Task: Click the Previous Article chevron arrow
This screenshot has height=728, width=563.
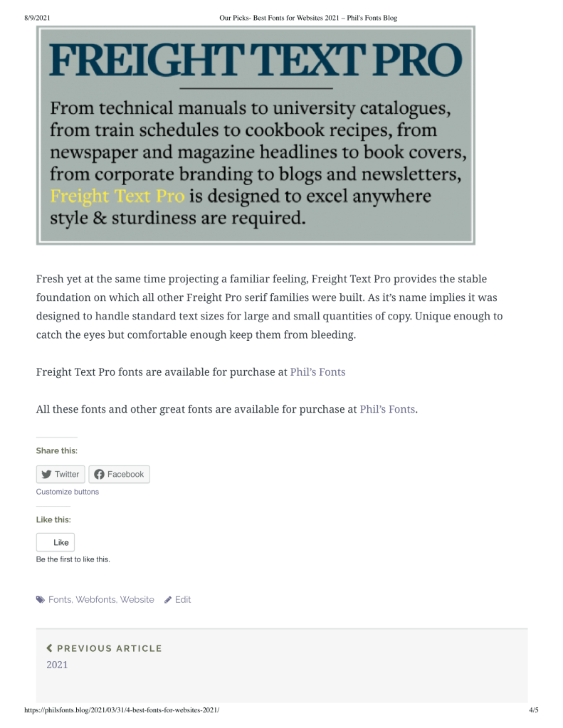Action: click(49, 648)
